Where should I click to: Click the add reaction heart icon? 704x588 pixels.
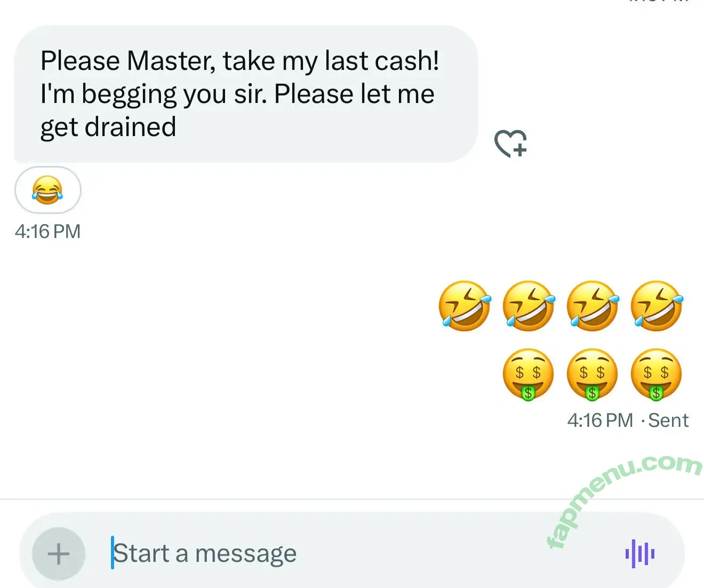510,144
